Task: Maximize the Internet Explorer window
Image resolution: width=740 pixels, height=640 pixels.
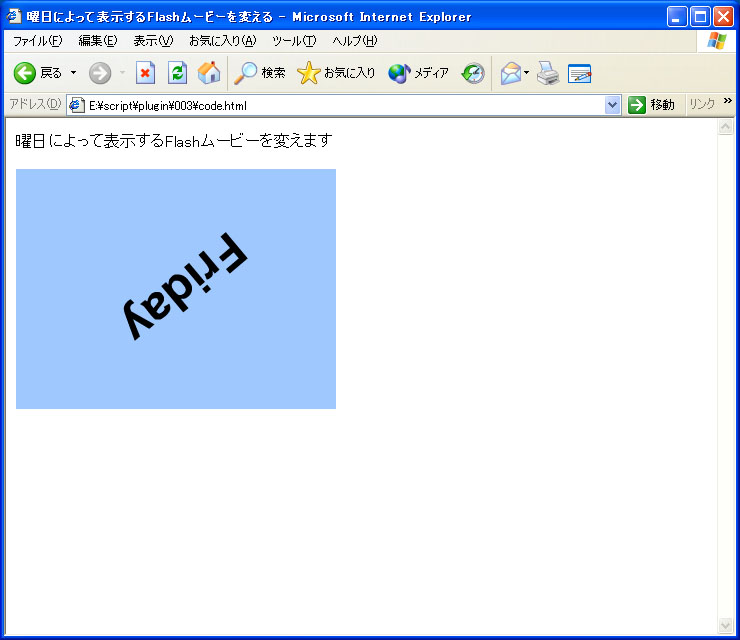Action: [700, 17]
